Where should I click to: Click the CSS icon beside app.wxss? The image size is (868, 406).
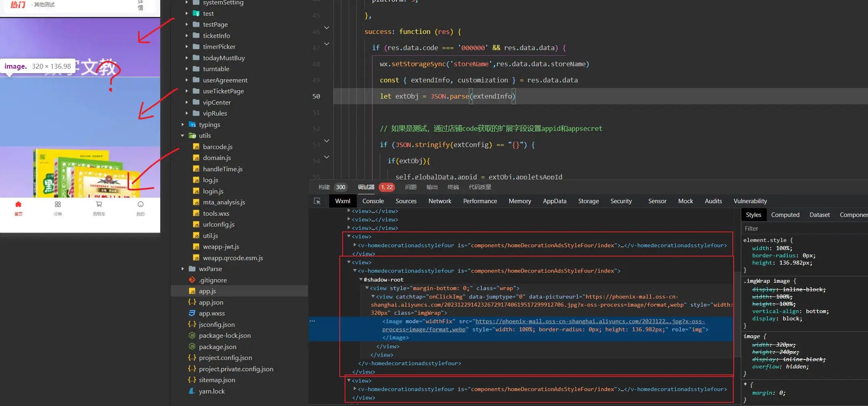[192, 313]
